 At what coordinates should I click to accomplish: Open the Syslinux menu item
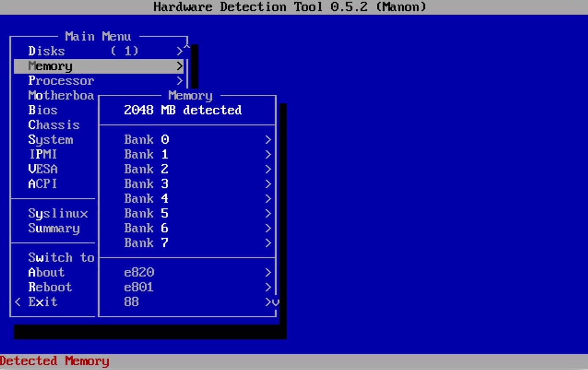(58, 214)
